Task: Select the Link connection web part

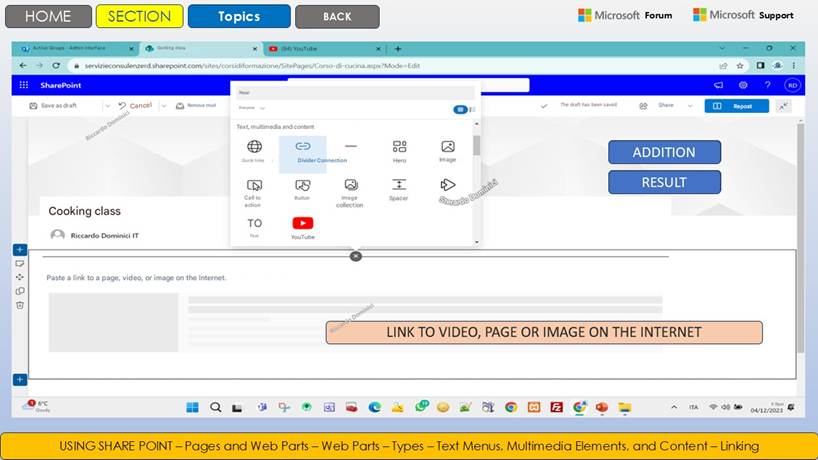Action: coord(303,153)
